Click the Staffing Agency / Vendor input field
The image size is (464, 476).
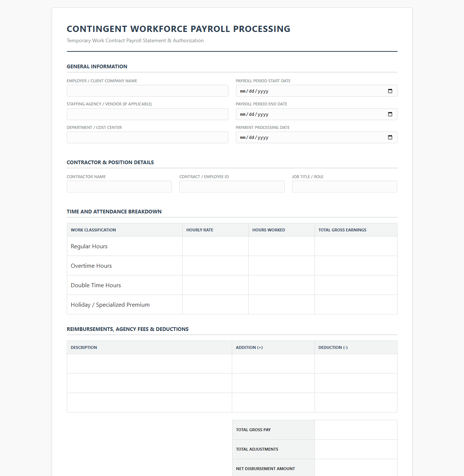click(148, 114)
